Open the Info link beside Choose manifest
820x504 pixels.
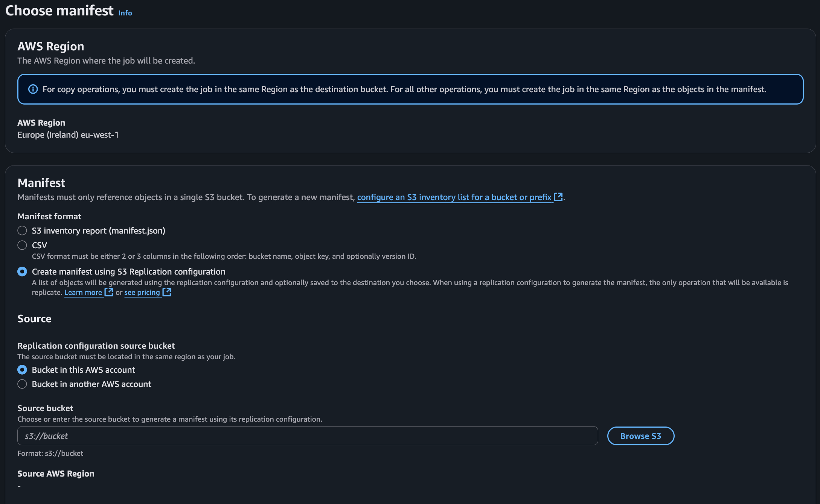point(125,13)
